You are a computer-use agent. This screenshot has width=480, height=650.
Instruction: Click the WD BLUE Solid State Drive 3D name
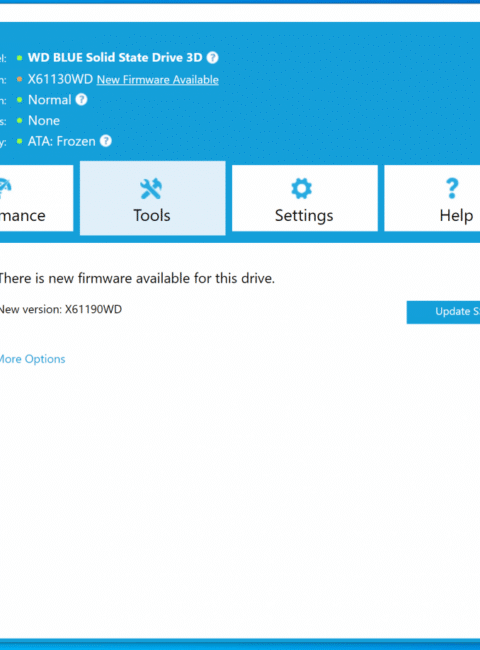tap(115, 58)
